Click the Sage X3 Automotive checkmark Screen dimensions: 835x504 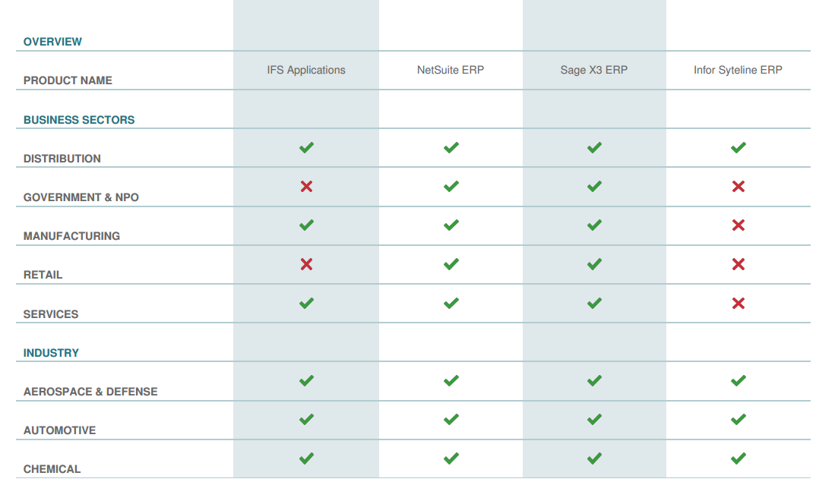pyautogui.click(x=594, y=419)
